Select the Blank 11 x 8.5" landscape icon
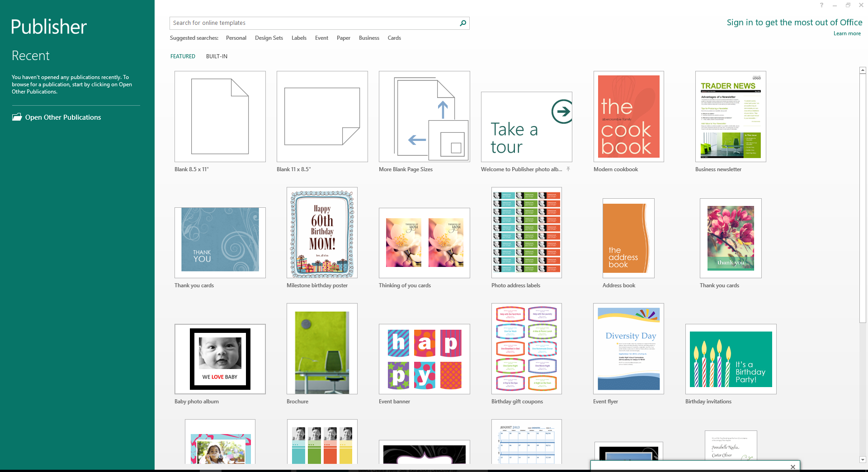The width and height of the screenshot is (868, 472). [322, 117]
